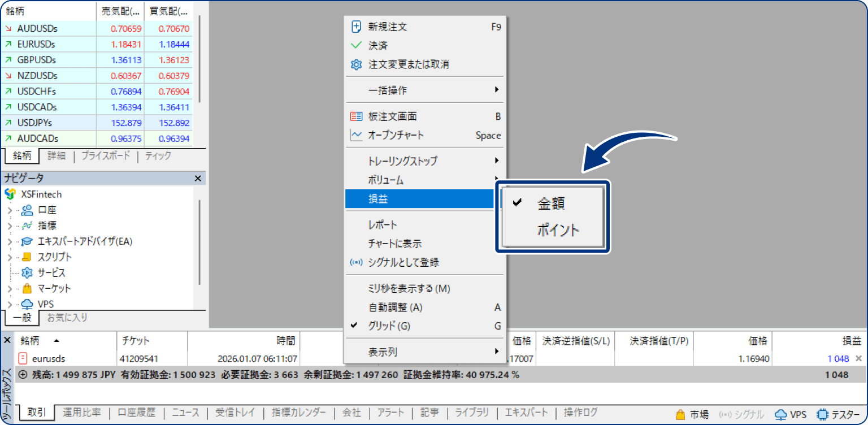Switch to お気に入り tab in Navigator

click(67, 318)
